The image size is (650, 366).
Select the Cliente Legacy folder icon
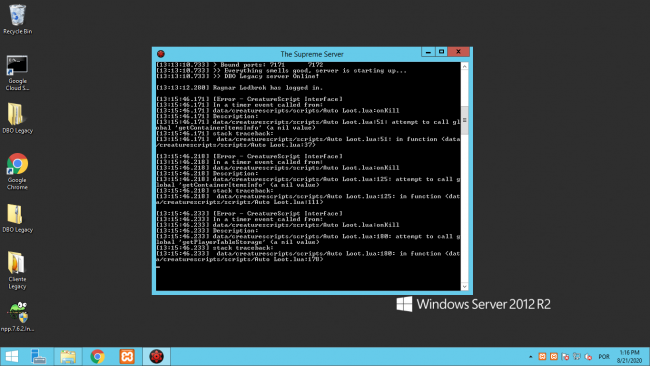[17, 270]
